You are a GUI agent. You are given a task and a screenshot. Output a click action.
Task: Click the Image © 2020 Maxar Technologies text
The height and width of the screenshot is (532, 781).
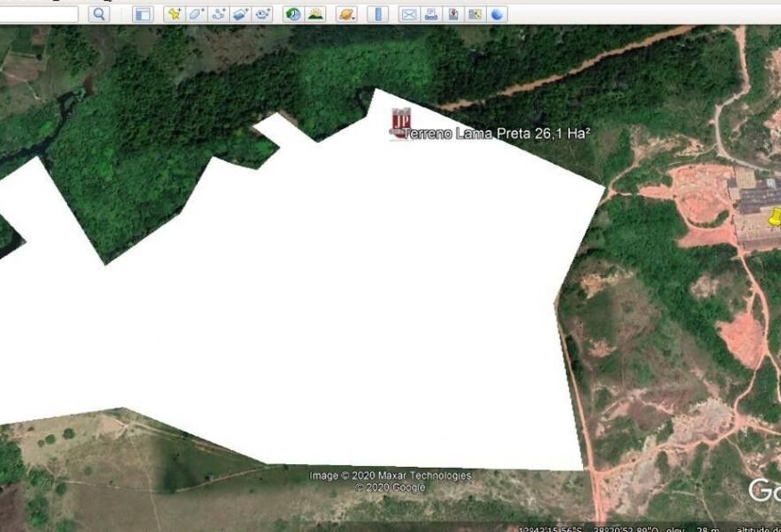[x=390, y=476]
